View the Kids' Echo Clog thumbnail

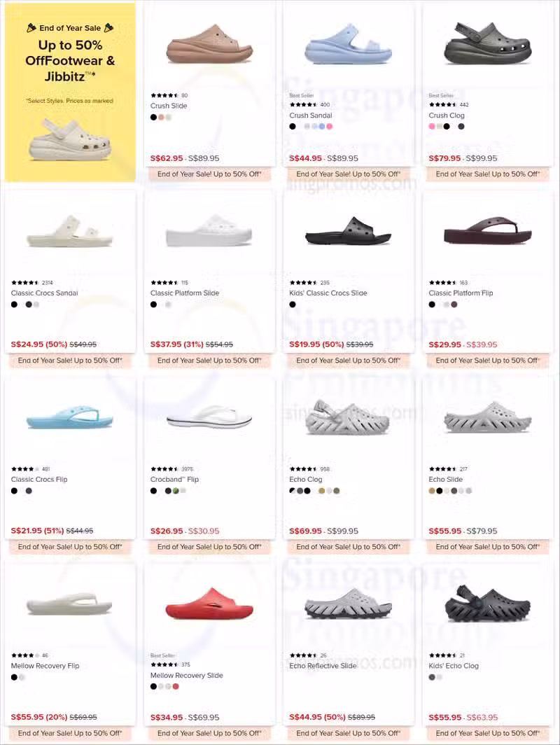click(x=488, y=604)
